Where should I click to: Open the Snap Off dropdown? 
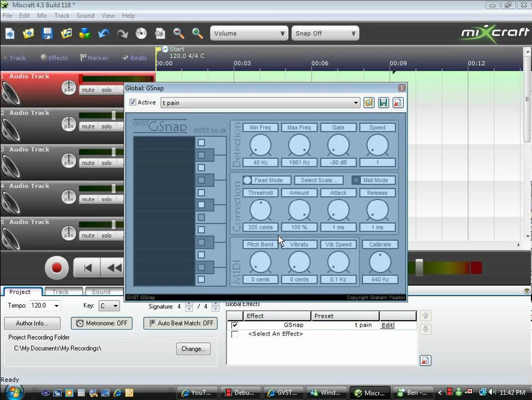click(x=325, y=33)
